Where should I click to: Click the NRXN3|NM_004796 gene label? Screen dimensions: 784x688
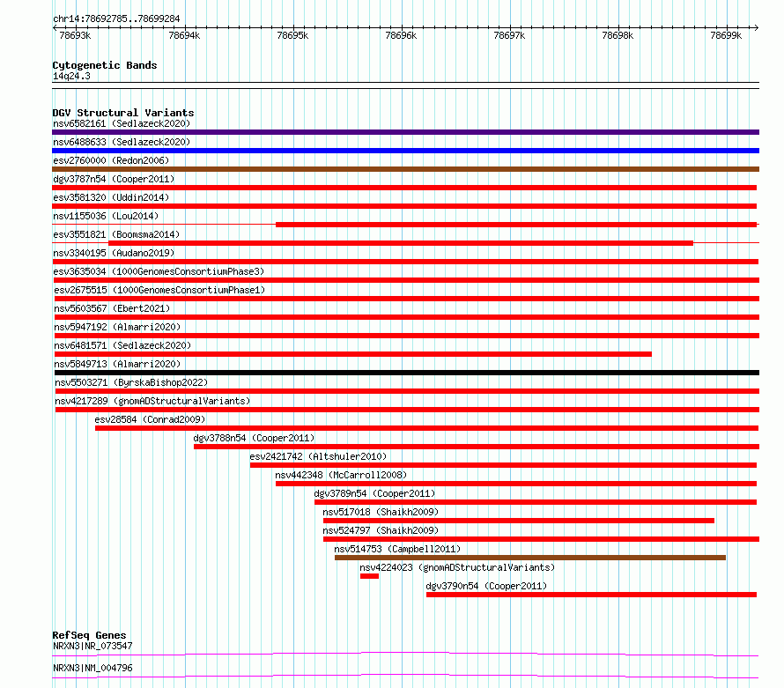92,668
